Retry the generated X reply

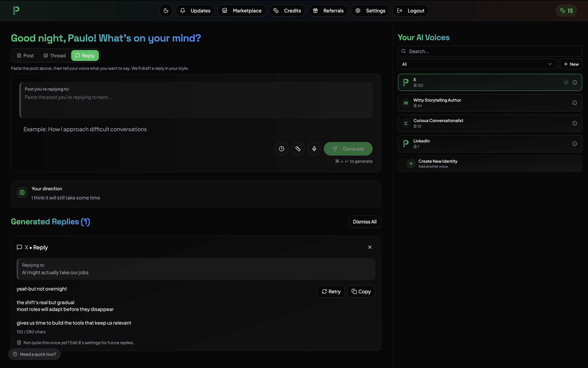[x=331, y=291]
